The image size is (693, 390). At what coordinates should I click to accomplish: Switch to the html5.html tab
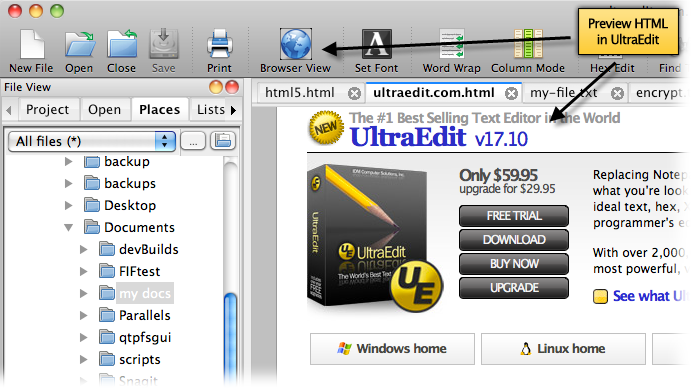point(300,93)
